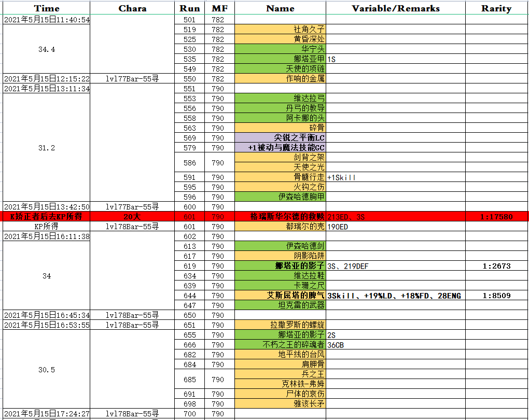Click the Variable/Remarks column header
The image size is (529, 420).
pos(395,8)
